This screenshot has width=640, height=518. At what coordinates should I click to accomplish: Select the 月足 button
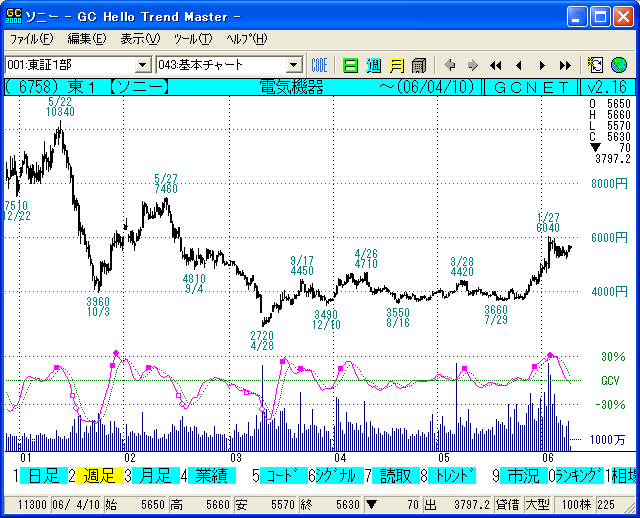(156, 476)
